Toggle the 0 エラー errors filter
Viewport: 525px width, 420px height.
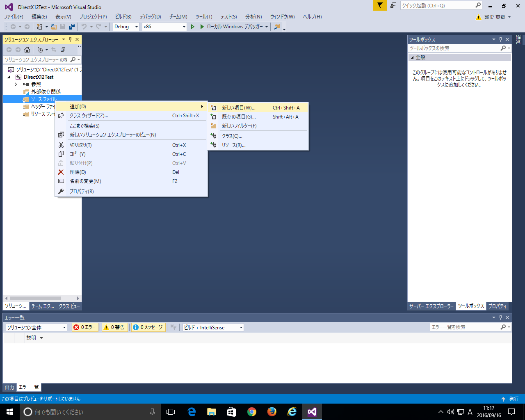coord(84,327)
